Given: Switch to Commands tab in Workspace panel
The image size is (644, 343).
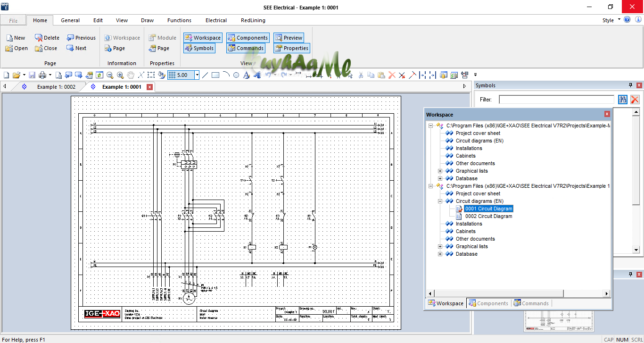Looking at the screenshot, I should pos(531,303).
